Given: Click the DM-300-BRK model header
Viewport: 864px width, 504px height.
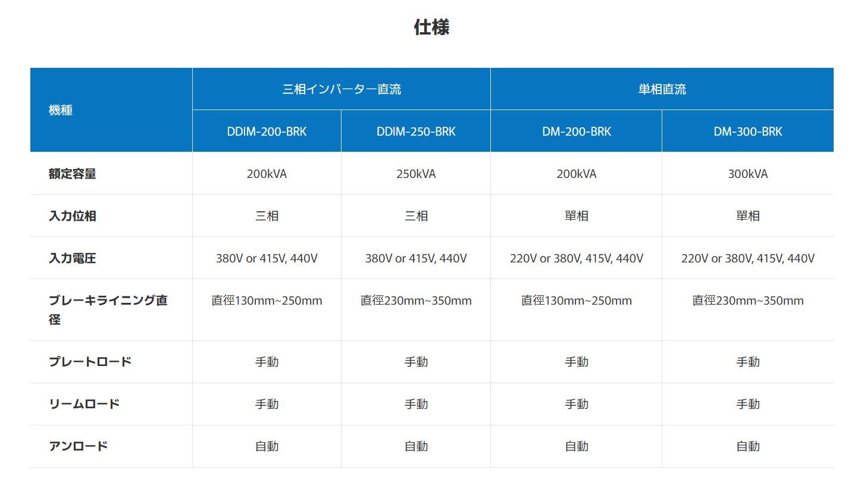Looking at the screenshot, I should tap(747, 132).
